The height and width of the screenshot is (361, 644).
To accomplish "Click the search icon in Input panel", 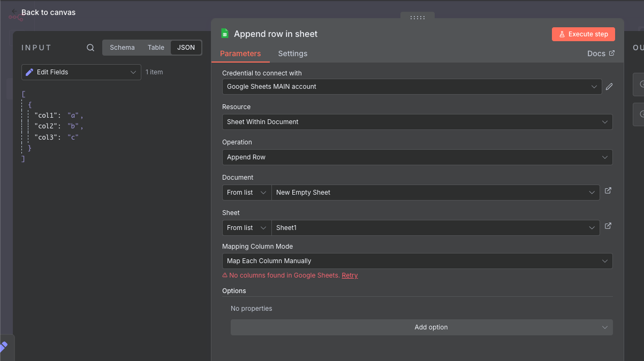I will tap(90, 48).
